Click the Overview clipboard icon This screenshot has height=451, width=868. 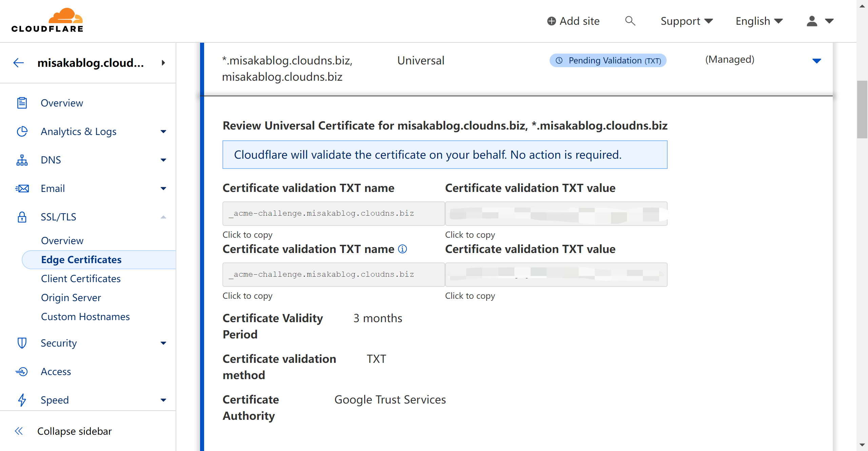[22, 103]
